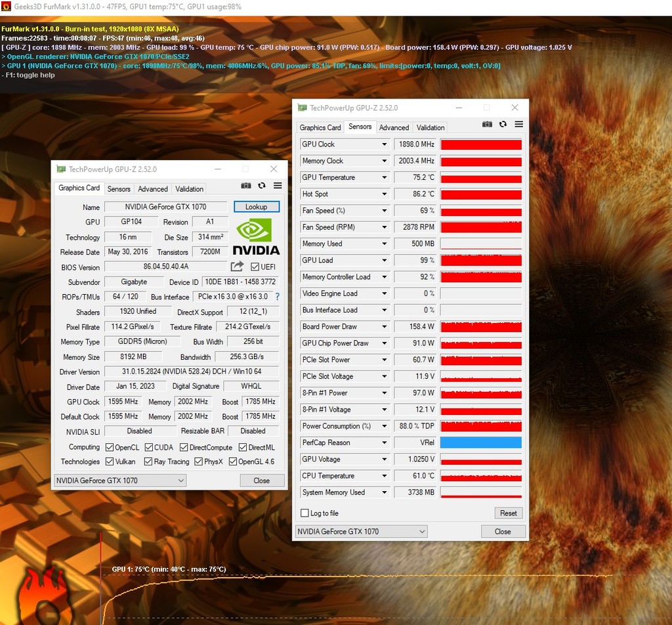Toggle PhysX checkbox

click(x=198, y=462)
